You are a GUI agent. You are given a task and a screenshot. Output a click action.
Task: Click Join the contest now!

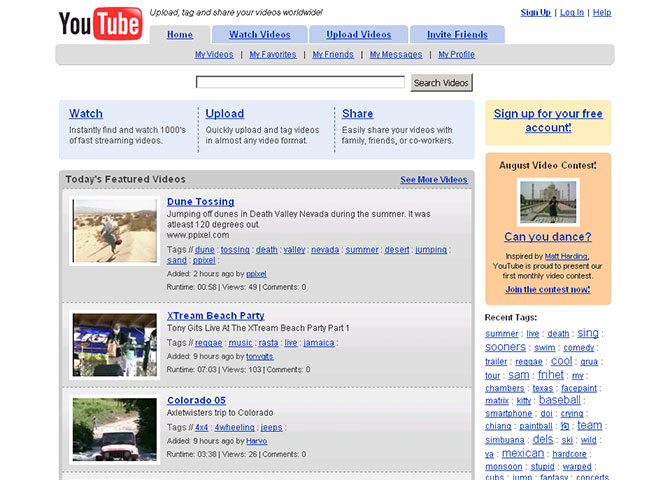point(548,289)
